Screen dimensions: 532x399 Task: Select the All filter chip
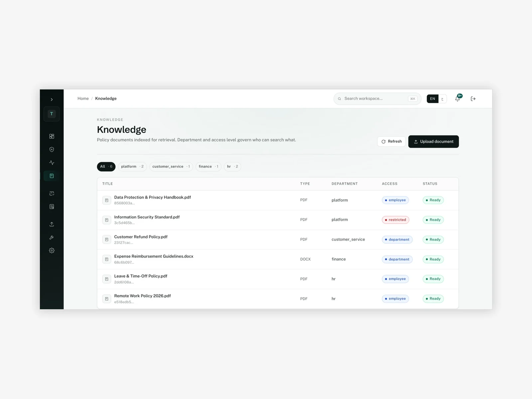coord(106,167)
